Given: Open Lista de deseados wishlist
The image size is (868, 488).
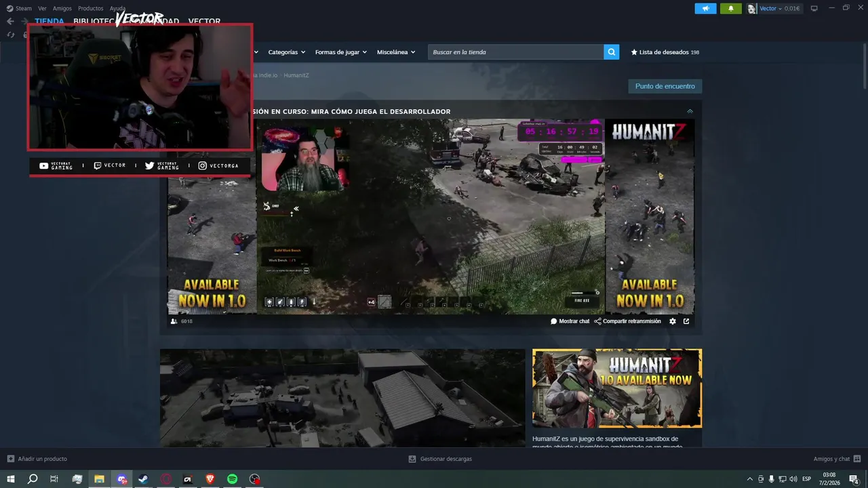Looking at the screenshot, I should 665,52.
